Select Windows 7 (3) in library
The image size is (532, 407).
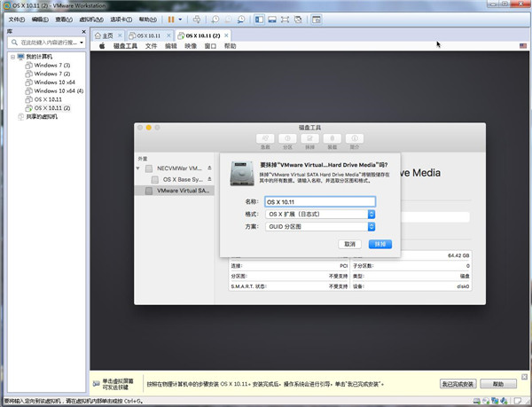pyautogui.click(x=48, y=65)
